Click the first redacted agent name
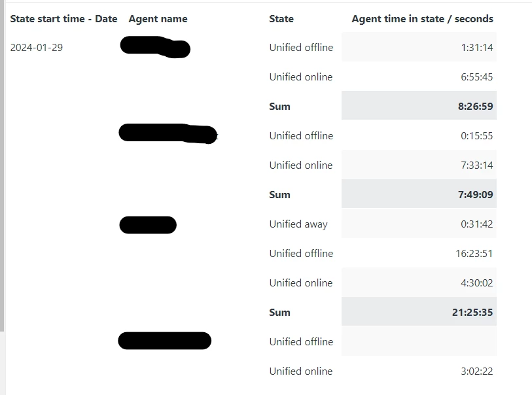Viewport: 532px width, 395px height. pyautogui.click(x=155, y=47)
